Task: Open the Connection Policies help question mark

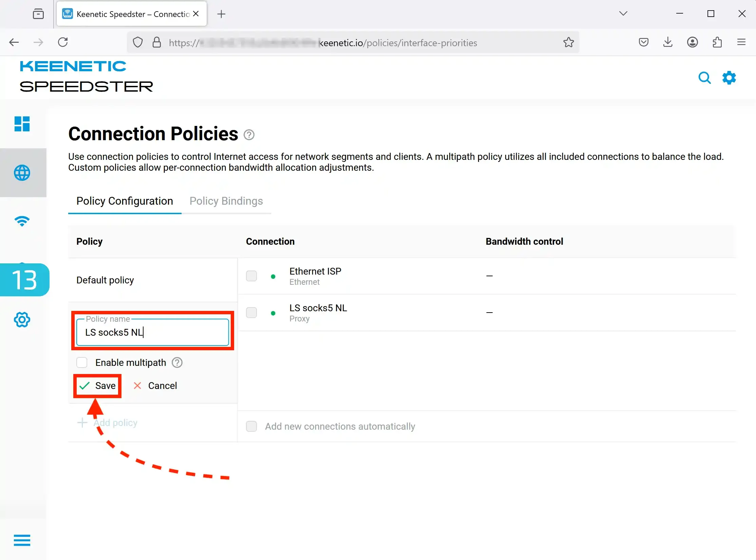Action: click(x=249, y=135)
